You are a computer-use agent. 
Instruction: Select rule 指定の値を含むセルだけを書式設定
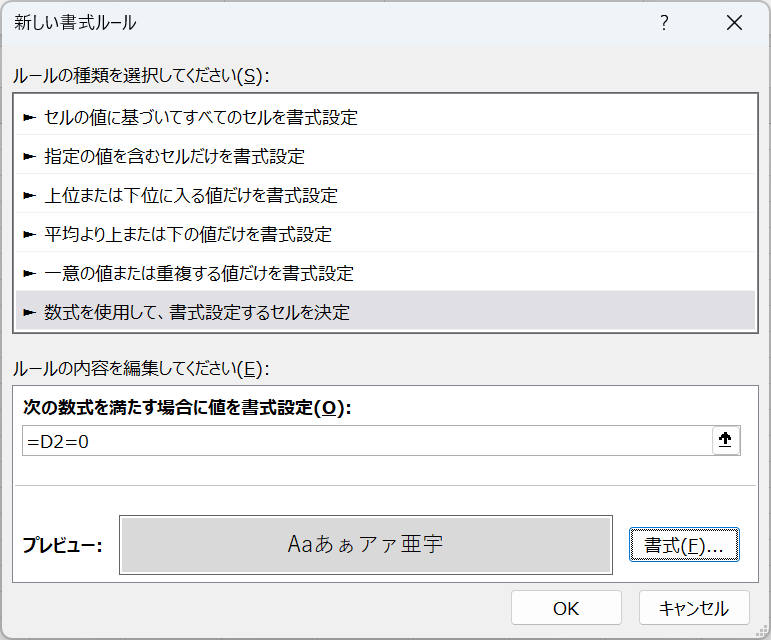(386, 156)
